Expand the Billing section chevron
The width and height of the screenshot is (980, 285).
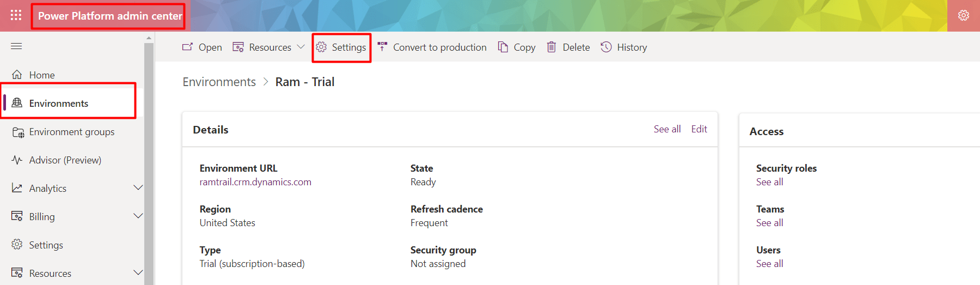pyautogui.click(x=138, y=216)
